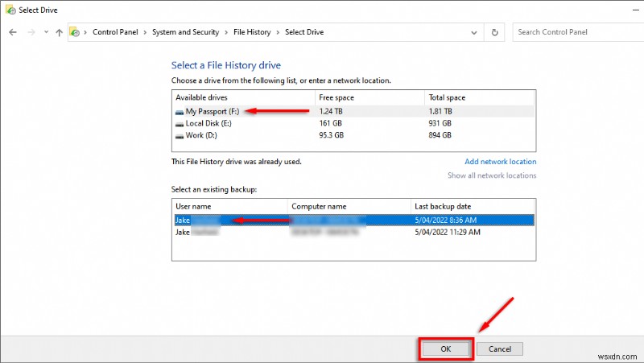The image size is (644, 363).
Task: Go up one level with the up arrow
Action: pos(59,32)
